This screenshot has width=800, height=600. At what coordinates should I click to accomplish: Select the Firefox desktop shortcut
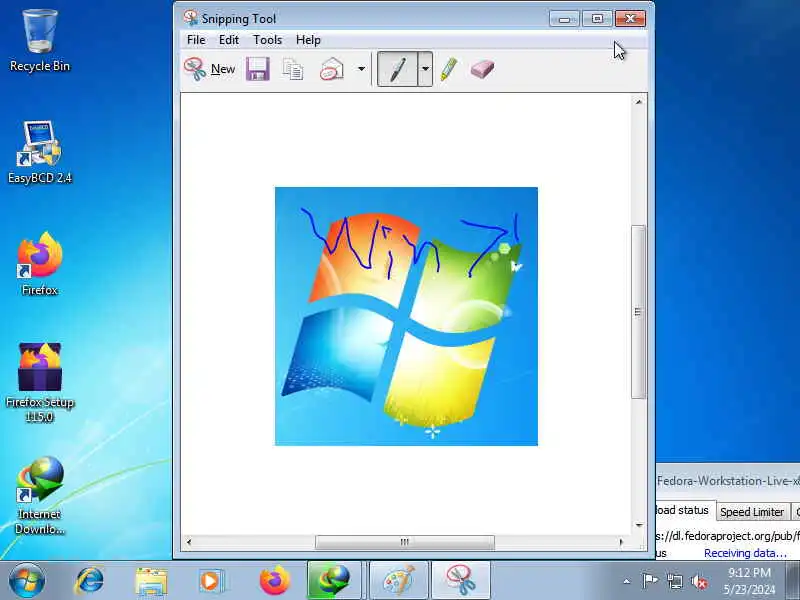40,264
